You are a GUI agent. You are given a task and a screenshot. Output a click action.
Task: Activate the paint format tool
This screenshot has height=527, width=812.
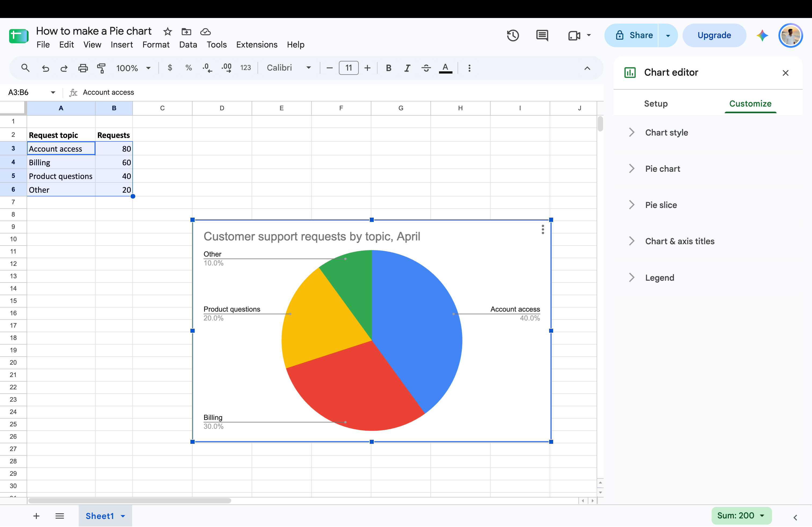[101, 68]
